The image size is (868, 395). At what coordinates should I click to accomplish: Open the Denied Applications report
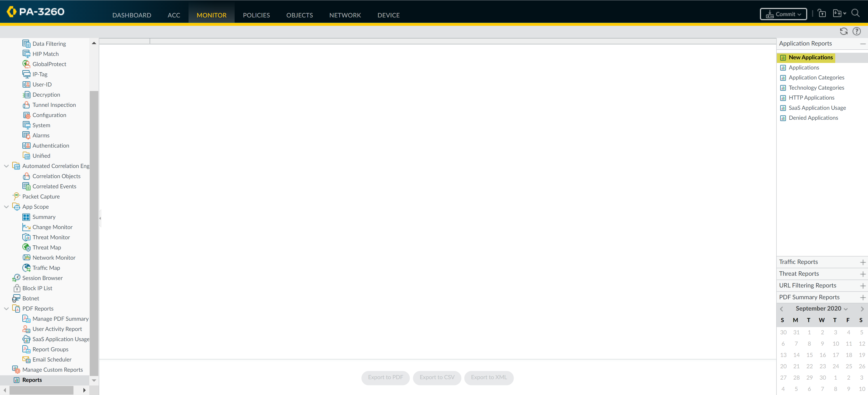coord(813,118)
